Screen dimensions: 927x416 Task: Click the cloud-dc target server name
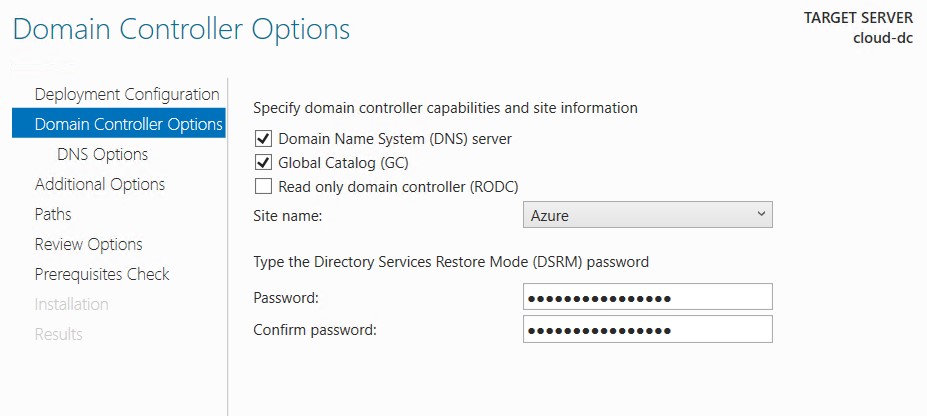tap(883, 38)
